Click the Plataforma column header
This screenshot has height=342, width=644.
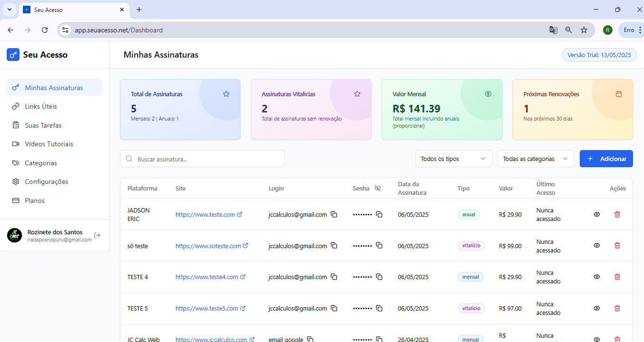pos(142,188)
